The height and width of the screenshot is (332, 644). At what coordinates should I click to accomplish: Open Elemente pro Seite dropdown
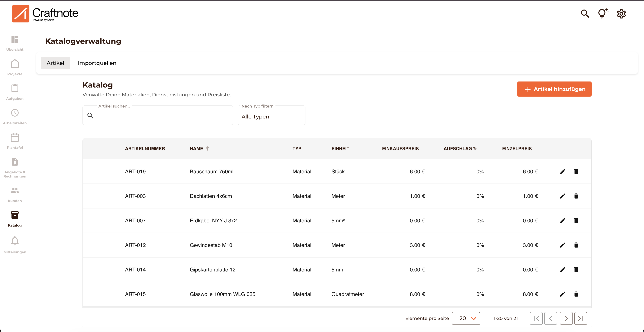click(x=466, y=318)
